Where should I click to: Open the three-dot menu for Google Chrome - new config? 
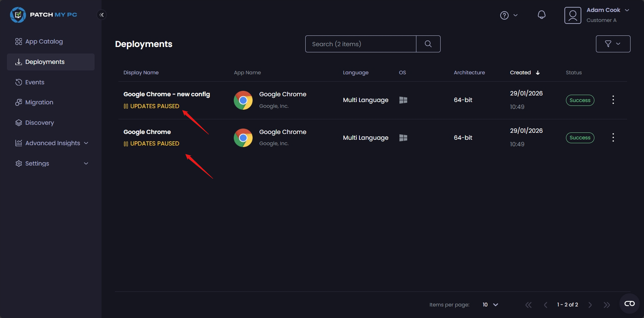tap(613, 100)
